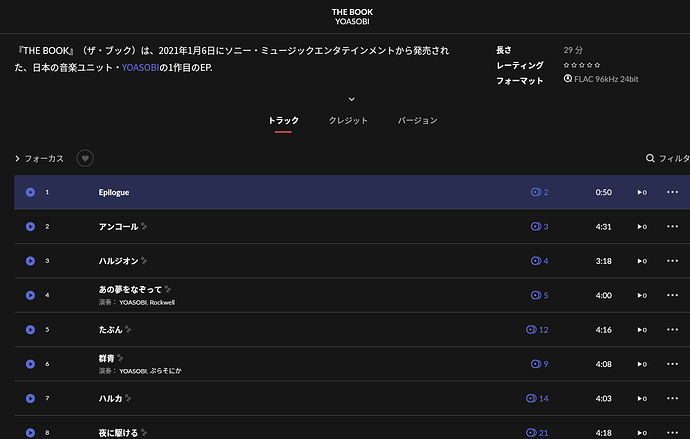View FLAC 96kHz 24bit format info

pyautogui.click(x=601, y=79)
